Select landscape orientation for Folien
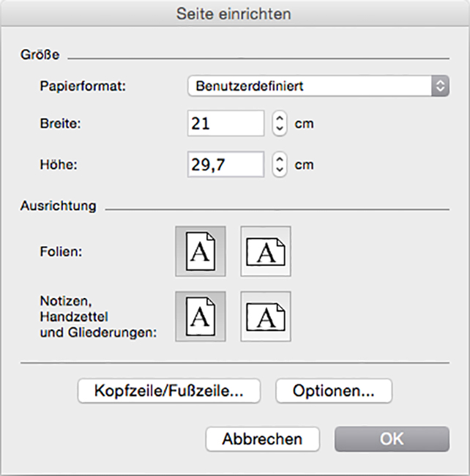 pos(266,251)
